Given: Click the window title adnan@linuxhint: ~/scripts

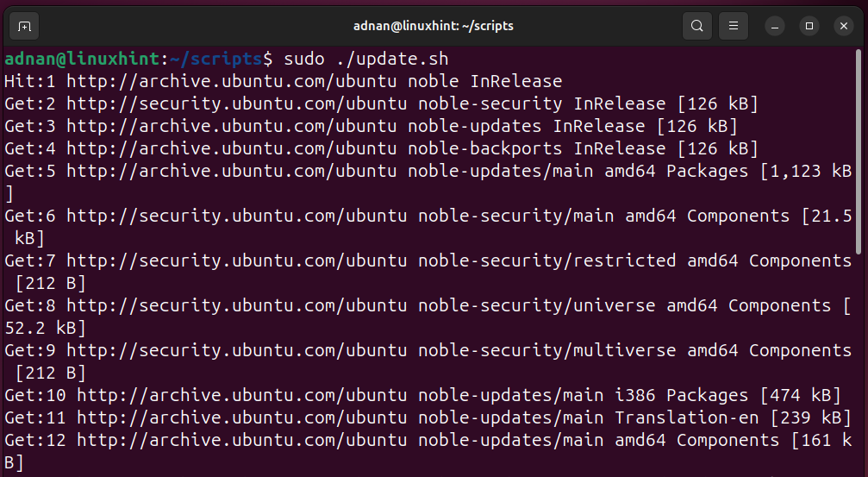Looking at the screenshot, I should point(433,26).
